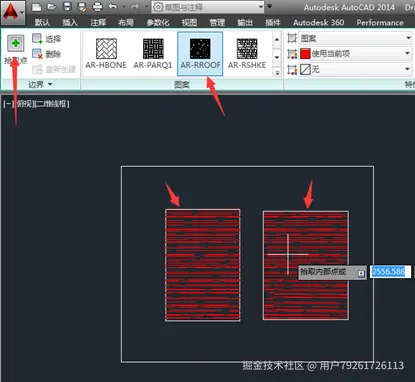Select the AR-PARQ1 hatch pattern
The width and height of the screenshot is (415, 382).
(x=153, y=53)
